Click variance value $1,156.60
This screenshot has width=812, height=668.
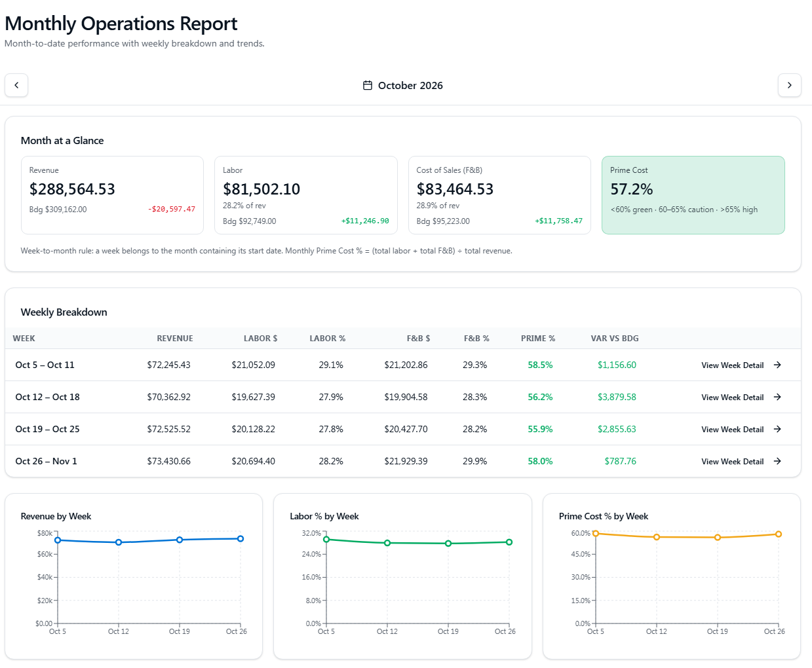(617, 365)
